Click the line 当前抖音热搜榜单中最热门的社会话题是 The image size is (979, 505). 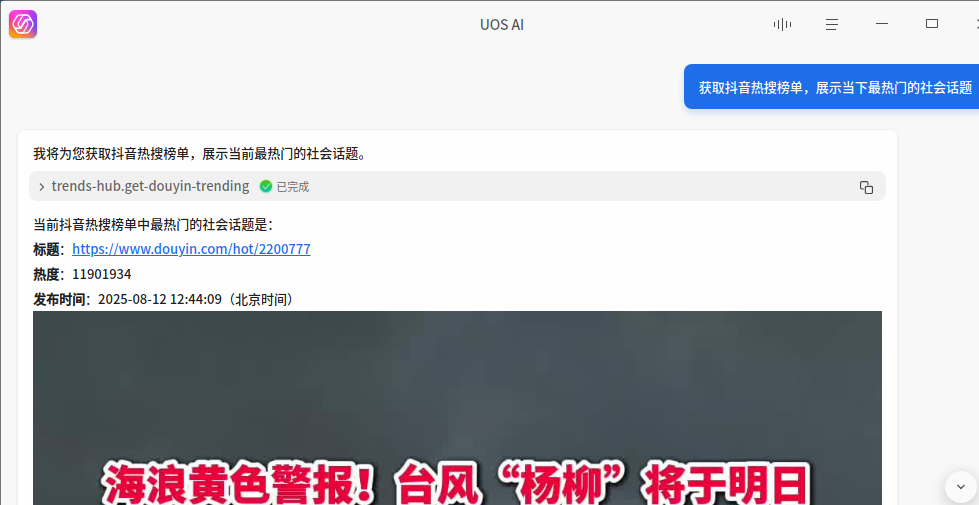pyautogui.click(x=153, y=224)
